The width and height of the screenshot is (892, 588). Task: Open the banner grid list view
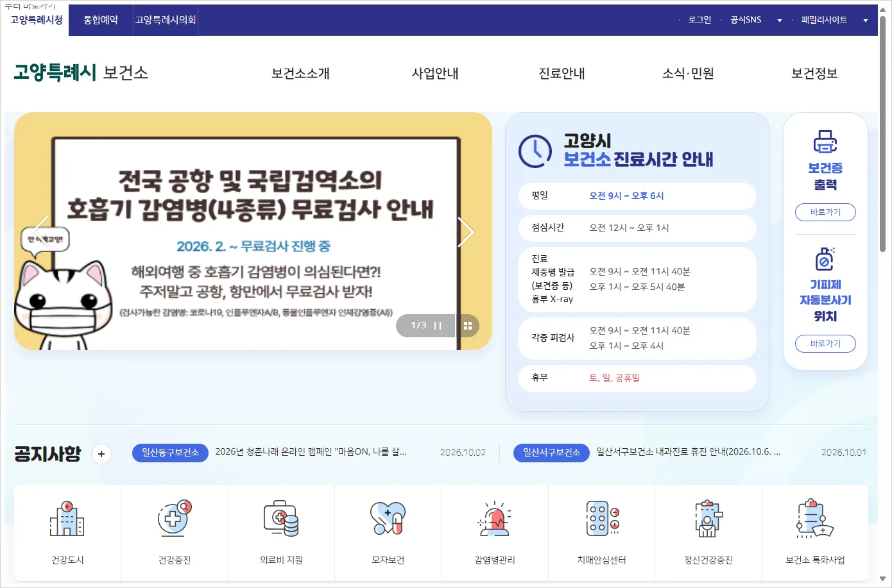coord(468,326)
